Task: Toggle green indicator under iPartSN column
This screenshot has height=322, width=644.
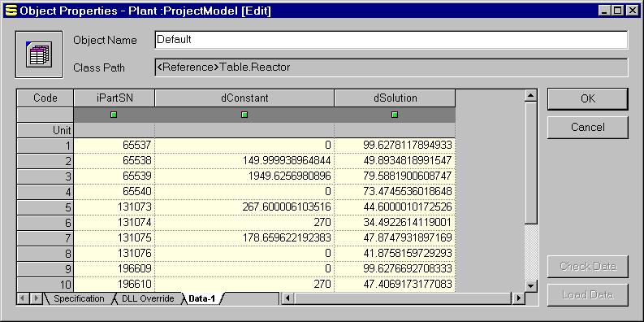Action: (114, 115)
